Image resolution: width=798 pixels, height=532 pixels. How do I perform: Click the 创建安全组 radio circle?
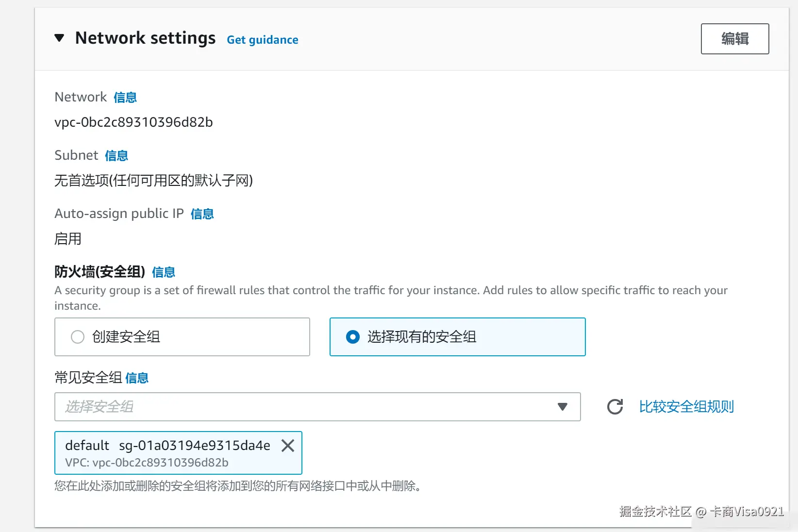click(78, 337)
